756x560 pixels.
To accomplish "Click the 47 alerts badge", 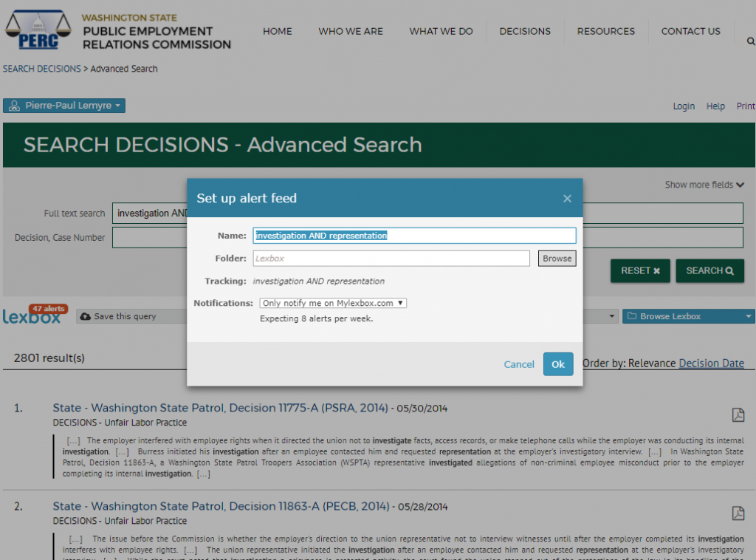I will tap(49, 309).
